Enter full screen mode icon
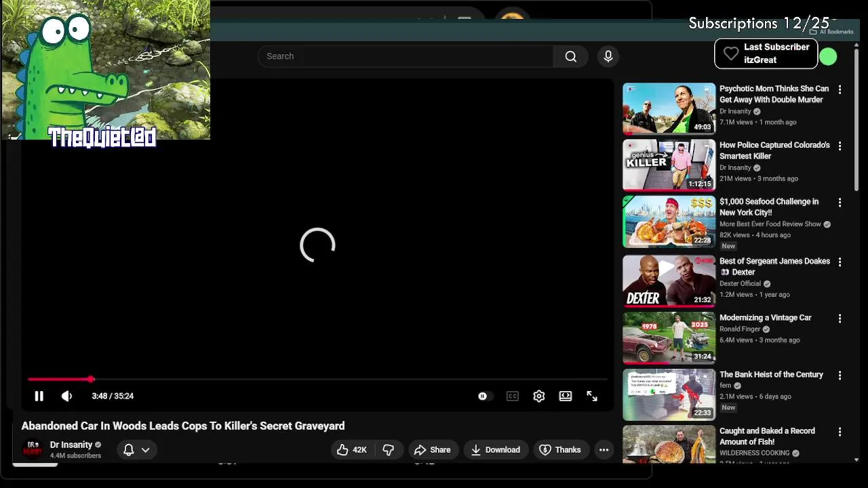 click(x=592, y=396)
